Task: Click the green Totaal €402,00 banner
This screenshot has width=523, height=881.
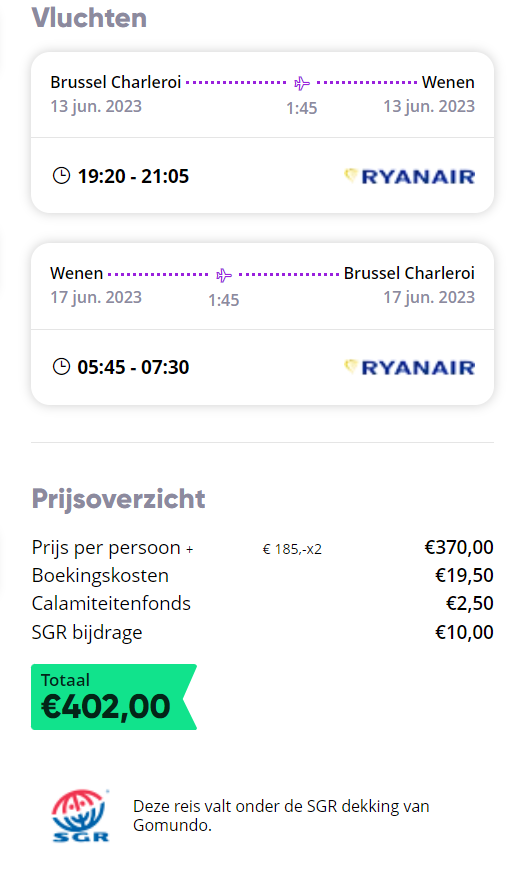Action: tap(113, 697)
